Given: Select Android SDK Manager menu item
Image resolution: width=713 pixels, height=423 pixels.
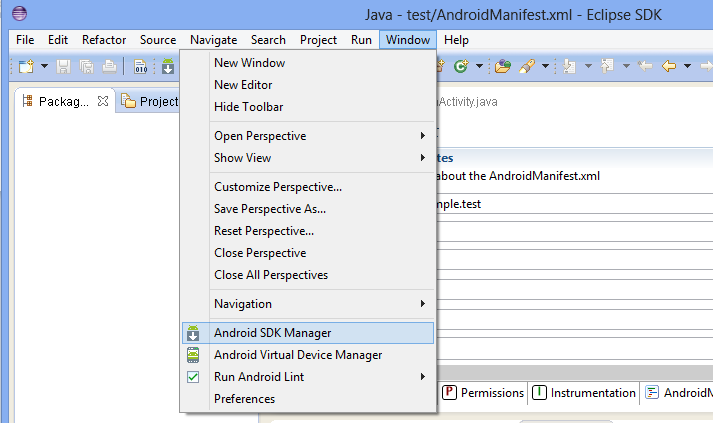Looking at the screenshot, I should coord(308,333).
